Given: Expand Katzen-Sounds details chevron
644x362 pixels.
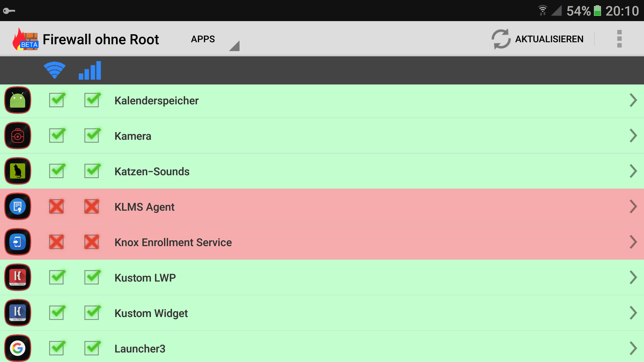Looking at the screenshot, I should [633, 171].
